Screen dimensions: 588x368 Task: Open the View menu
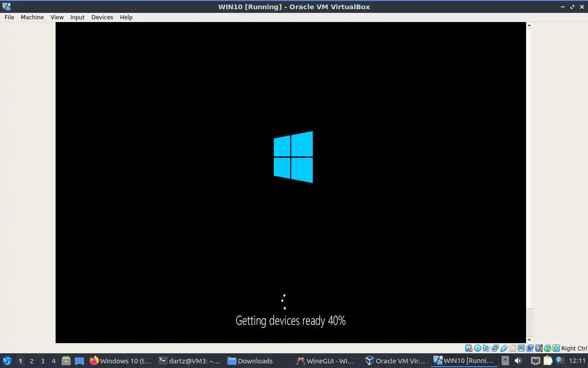[57, 17]
